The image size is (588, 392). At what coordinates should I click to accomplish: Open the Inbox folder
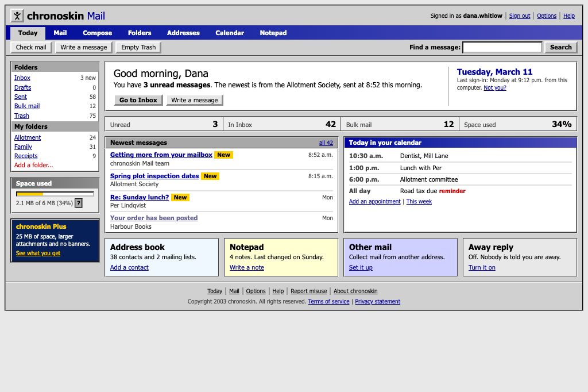click(22, 78)
